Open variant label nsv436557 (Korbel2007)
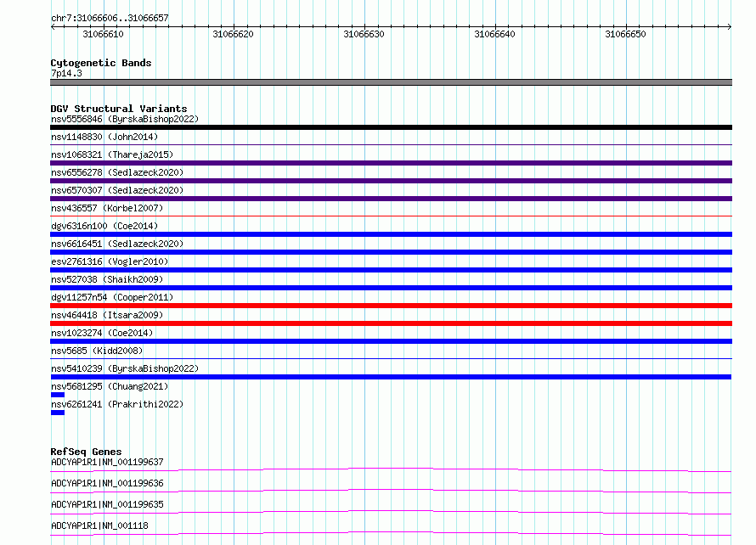Viewport: 756px width, 545px height. tap(107, 208)
